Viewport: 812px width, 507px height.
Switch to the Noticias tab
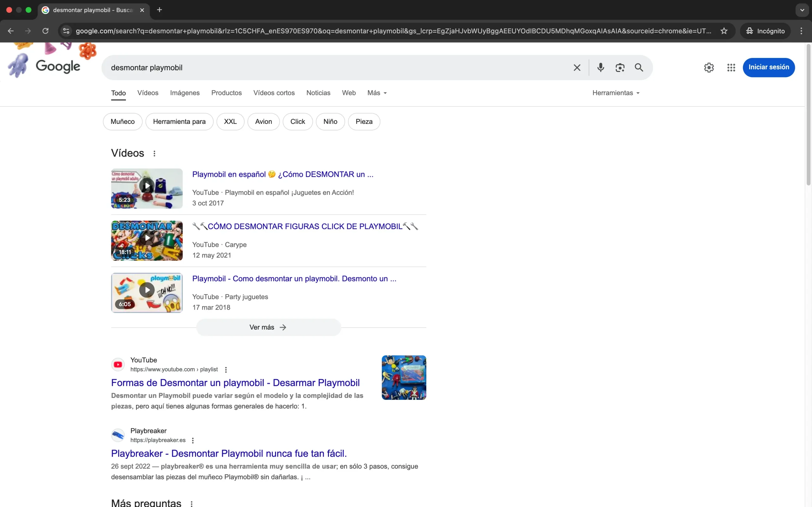[x=318, y=93]
